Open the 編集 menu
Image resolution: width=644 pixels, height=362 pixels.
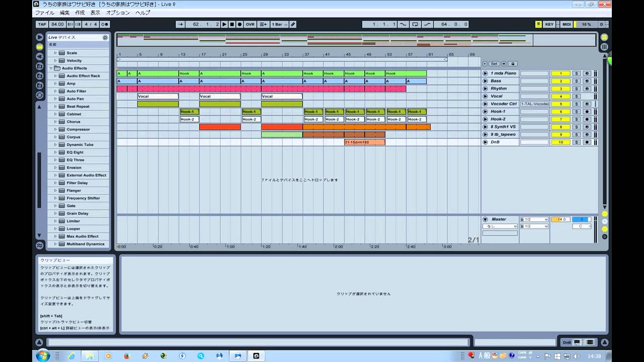65,13
